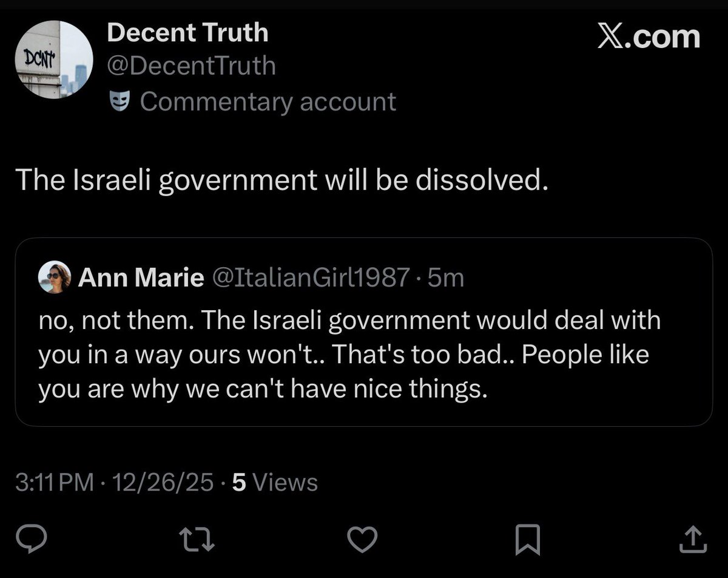Click the Commentary account mask icon

point(120,102)
